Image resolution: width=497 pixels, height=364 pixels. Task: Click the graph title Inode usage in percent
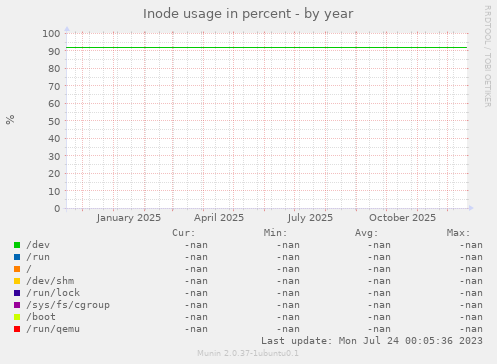pos(248,14)
